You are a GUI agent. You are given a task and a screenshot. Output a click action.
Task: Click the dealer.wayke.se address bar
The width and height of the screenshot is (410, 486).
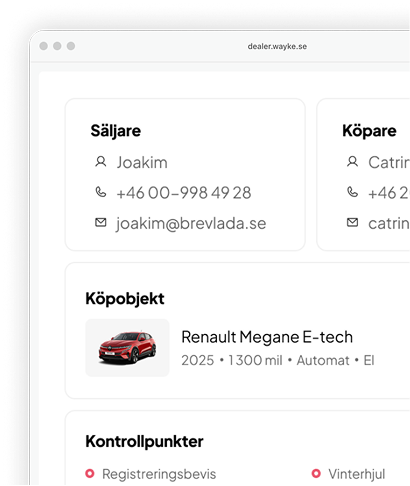277,46
